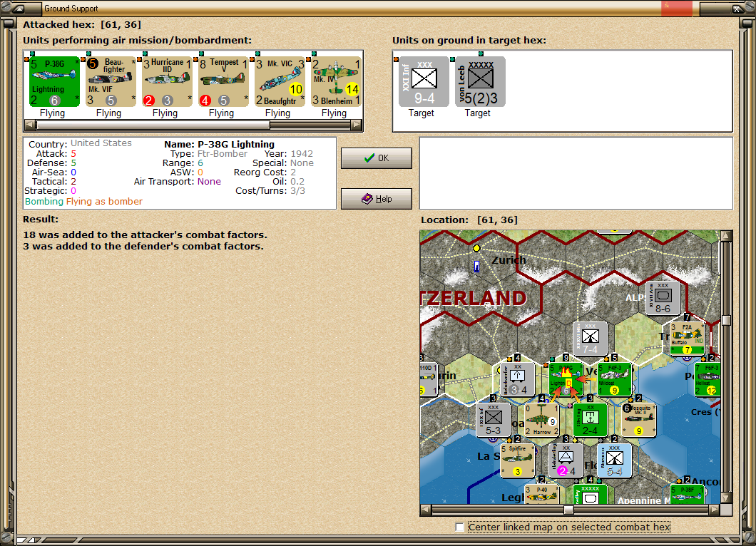Click the air units list horizontal scrollbar thumb
The height and width of the screenshot is (546, 756).
pyautogui.click(x=153, y=125)
